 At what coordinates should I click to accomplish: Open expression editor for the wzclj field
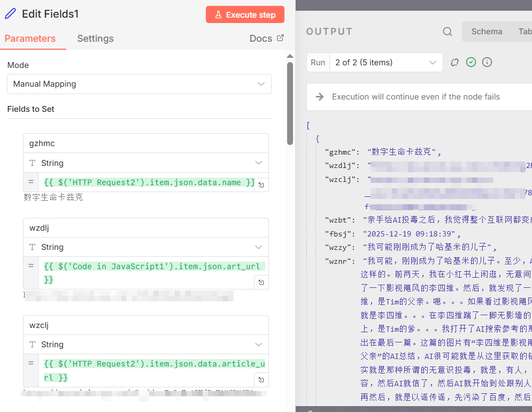pos(260,379)
